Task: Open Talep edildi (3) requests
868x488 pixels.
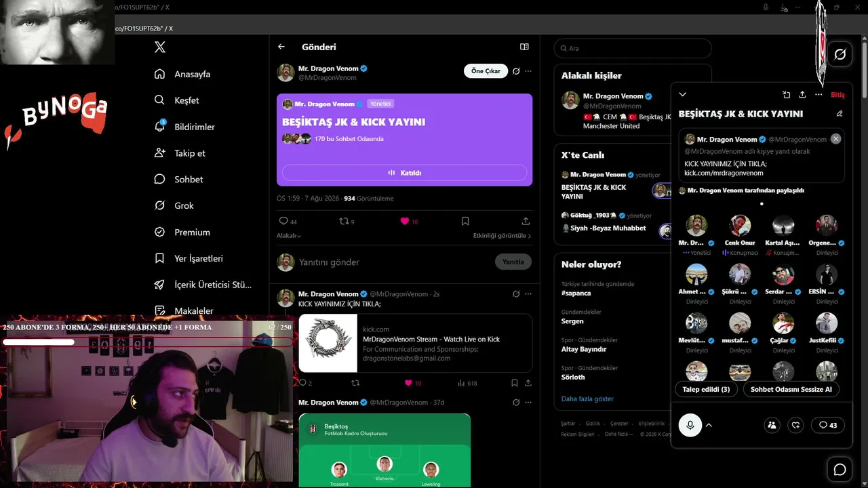Action: [x=706, y=389]
